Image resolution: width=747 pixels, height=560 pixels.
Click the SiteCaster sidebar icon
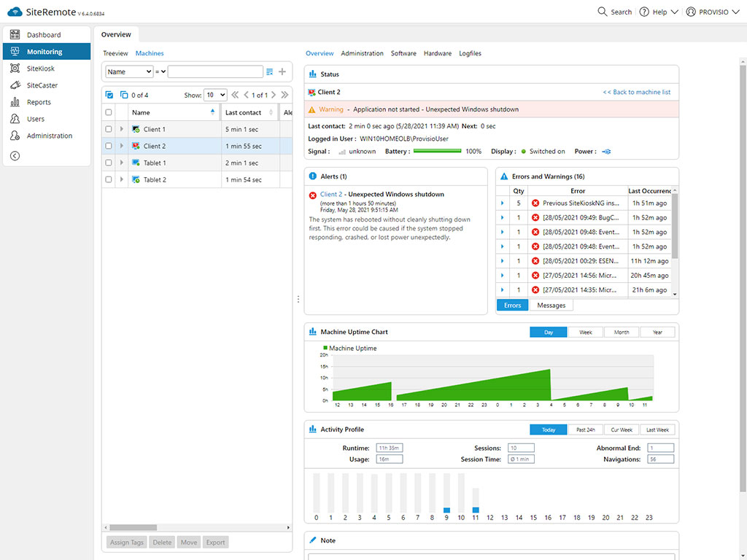(15, 85)
